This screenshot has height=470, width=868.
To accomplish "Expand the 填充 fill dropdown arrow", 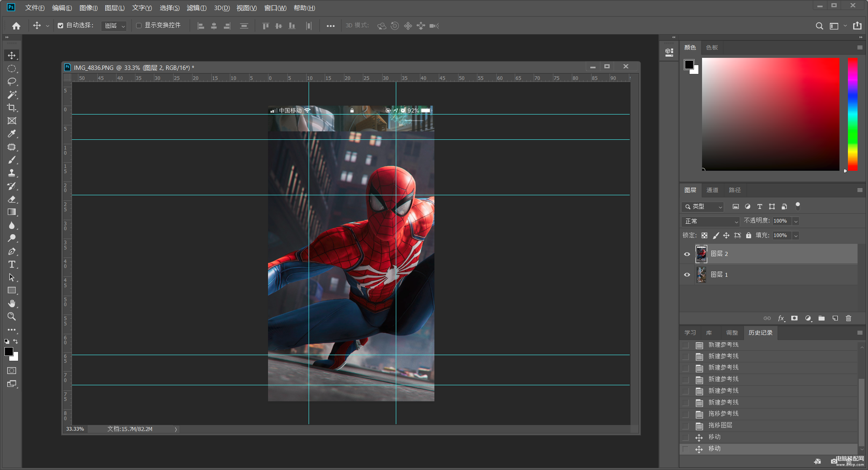I will click(796, 235).
